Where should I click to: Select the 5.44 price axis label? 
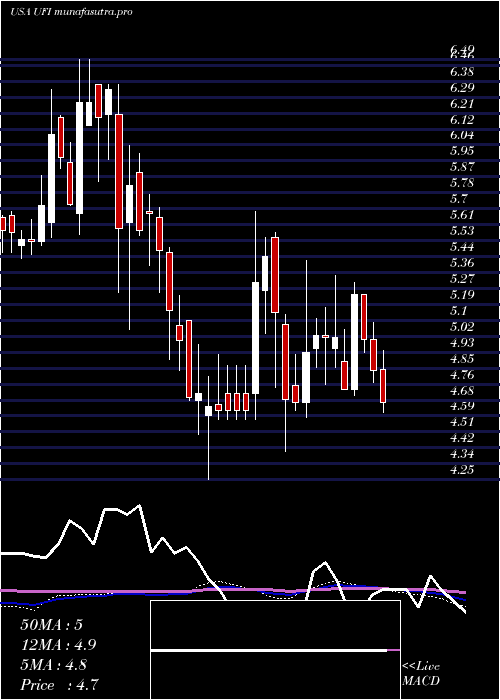(x=462, y=246)
